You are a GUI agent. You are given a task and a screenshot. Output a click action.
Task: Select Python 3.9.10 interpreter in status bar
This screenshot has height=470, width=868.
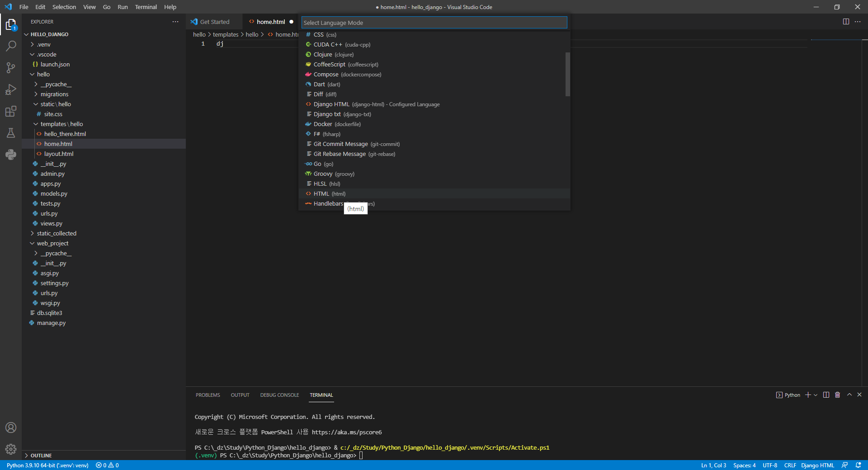[47, 465]
